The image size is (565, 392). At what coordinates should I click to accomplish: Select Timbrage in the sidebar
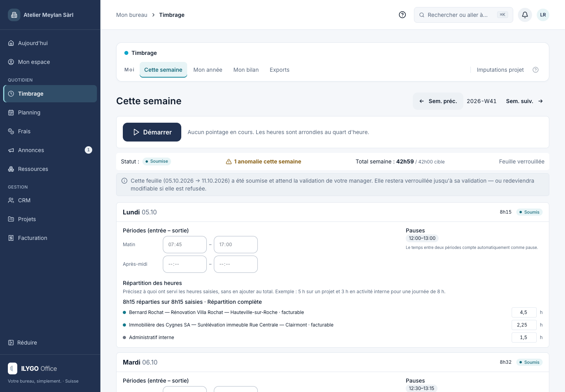[50, 94]
